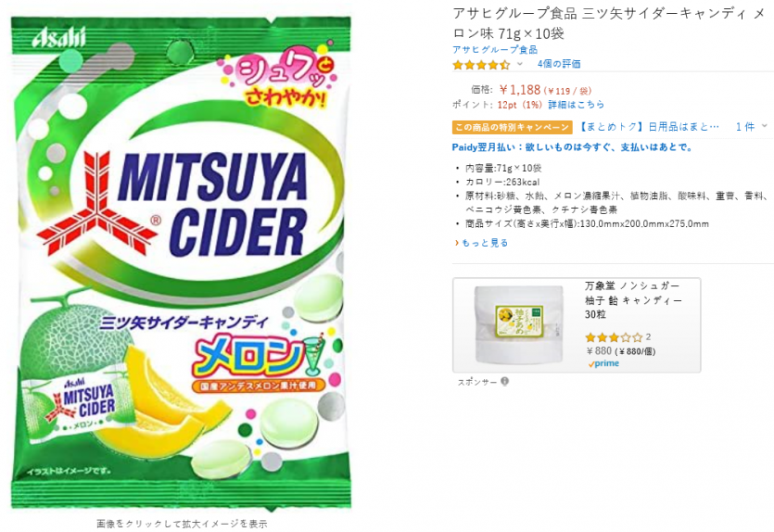
Task: Open the 万象堂 ノンシュガー 柚子 飴 title
Action: pyautogui.click(x=632, y=301)
